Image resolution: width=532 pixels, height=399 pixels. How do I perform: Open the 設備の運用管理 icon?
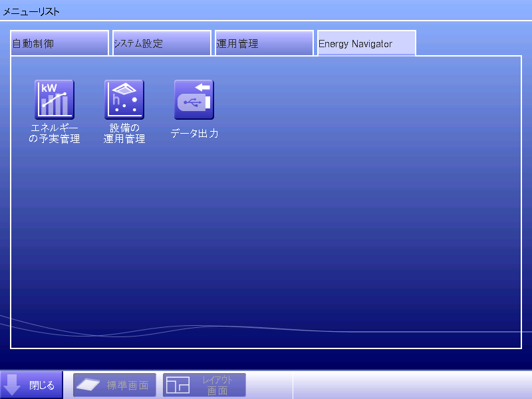(x=124, y=99)
